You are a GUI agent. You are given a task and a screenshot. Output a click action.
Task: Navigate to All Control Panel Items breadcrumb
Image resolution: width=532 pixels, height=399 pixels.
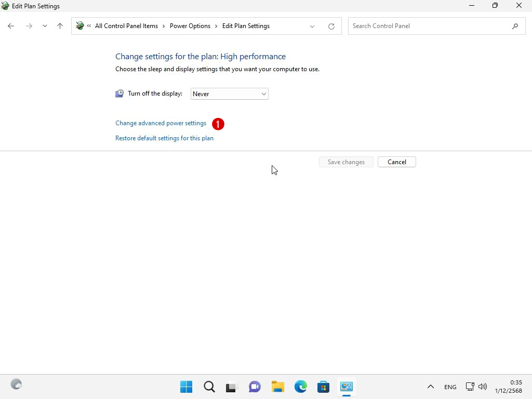tap(126, 26)
